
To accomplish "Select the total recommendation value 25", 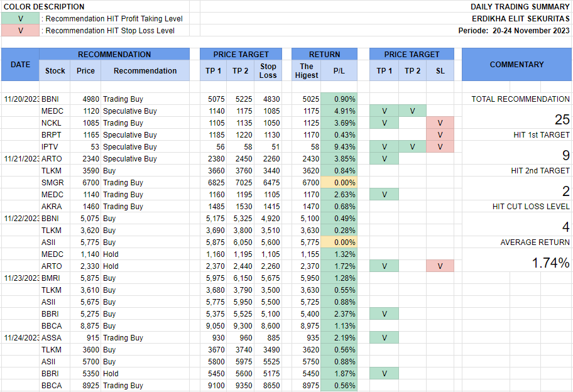I will 562,120.
